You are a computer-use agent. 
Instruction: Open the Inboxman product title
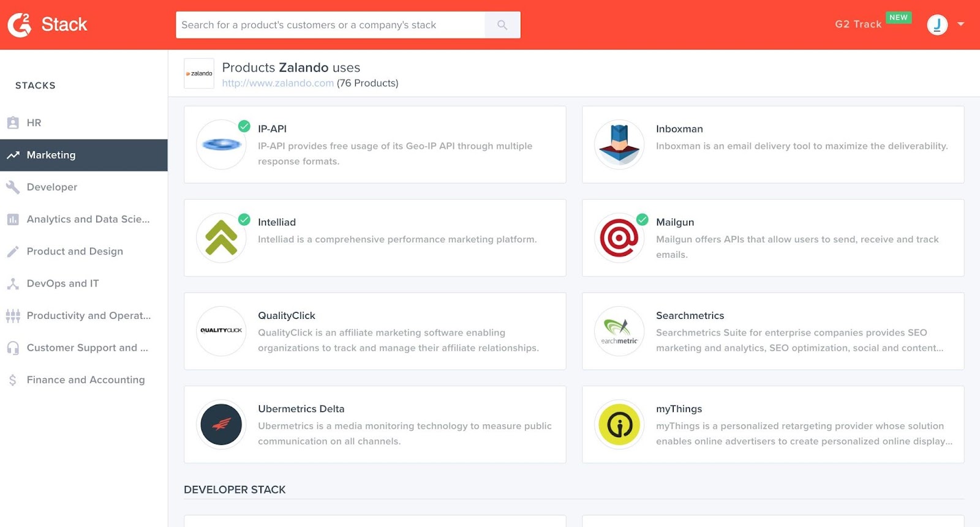point(679,129)
